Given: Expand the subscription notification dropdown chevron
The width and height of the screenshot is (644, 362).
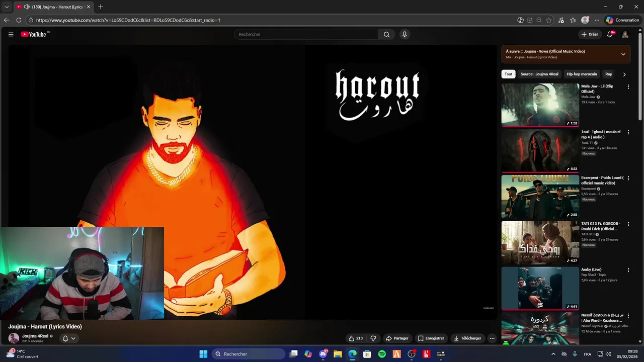Looking at the screenshot, I should [x=73, y=338].
